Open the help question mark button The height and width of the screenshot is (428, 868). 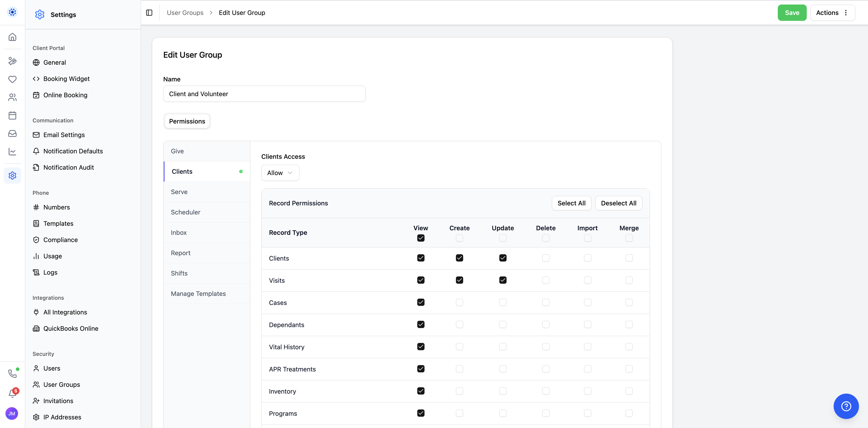[x=846, y=406]
